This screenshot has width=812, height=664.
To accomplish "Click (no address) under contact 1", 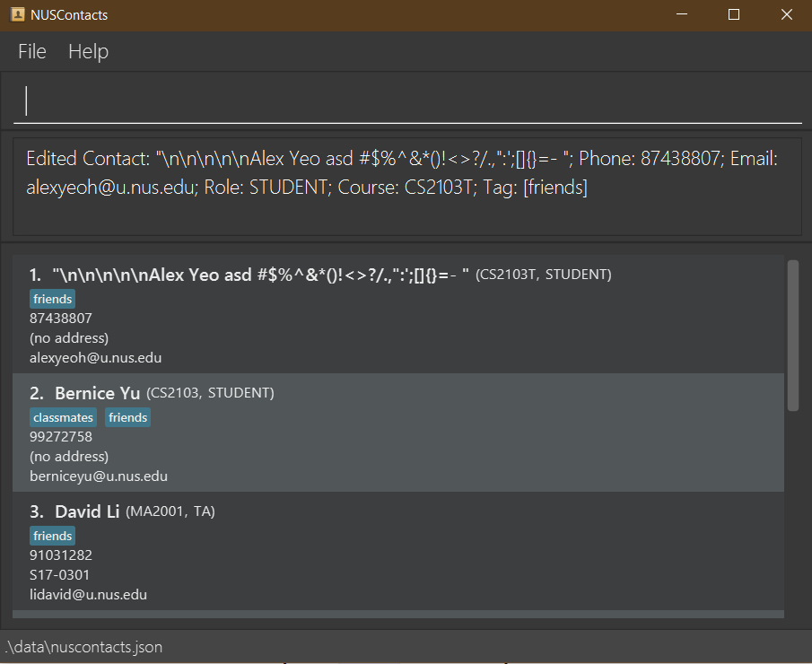I will coord(69,338).
